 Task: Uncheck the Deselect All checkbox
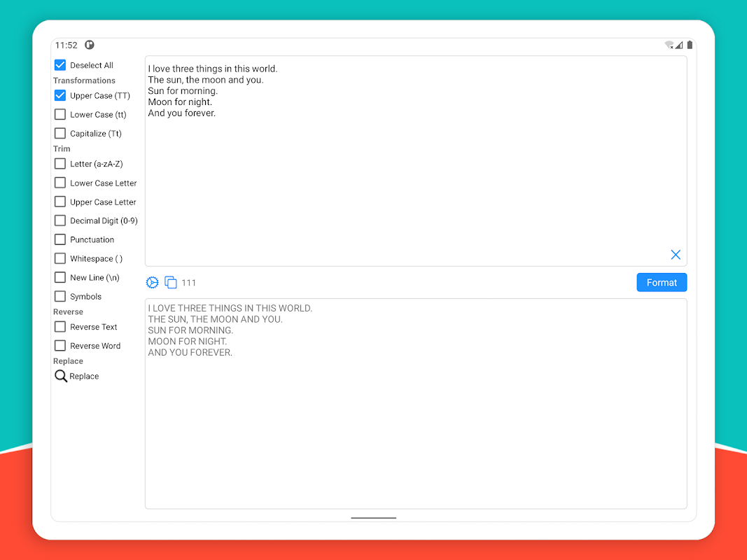[x=60, y=65]
